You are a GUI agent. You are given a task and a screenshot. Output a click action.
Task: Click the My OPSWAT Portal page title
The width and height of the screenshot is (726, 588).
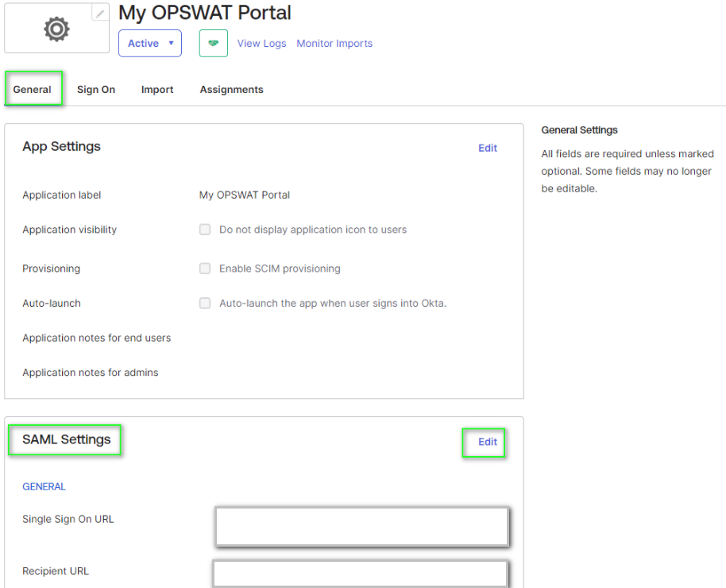(205, 13)
